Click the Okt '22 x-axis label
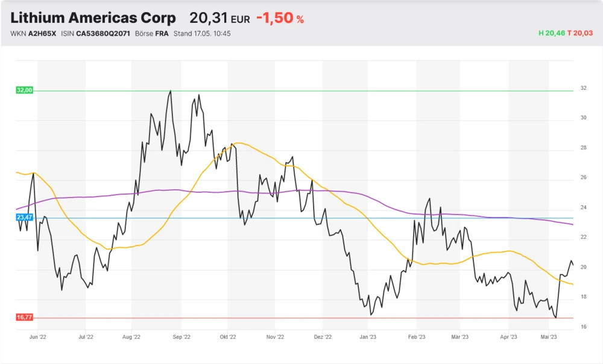 point(227,337)
